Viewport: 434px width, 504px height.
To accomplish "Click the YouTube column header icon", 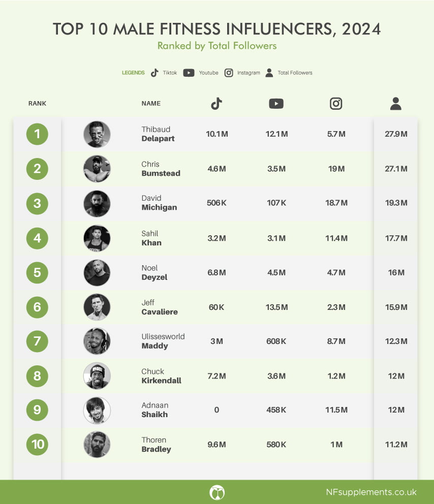I will (x=276, y=104).
